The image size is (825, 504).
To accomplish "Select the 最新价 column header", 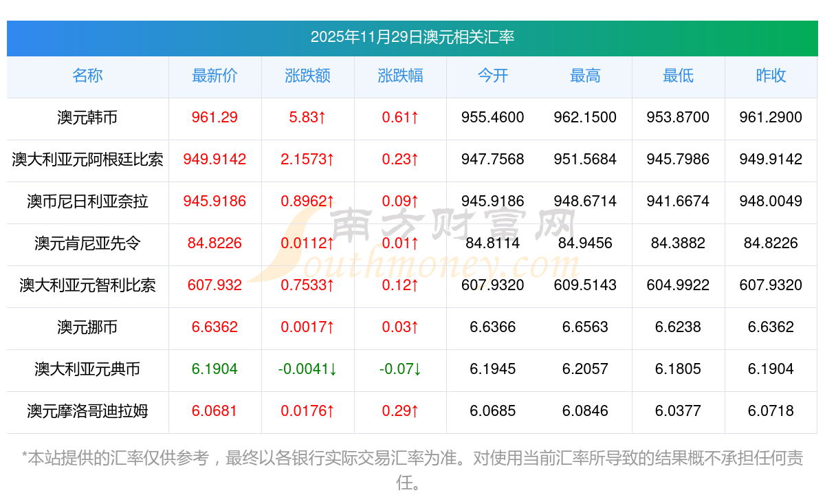I will pyautogui.click(x=214, y=76).
